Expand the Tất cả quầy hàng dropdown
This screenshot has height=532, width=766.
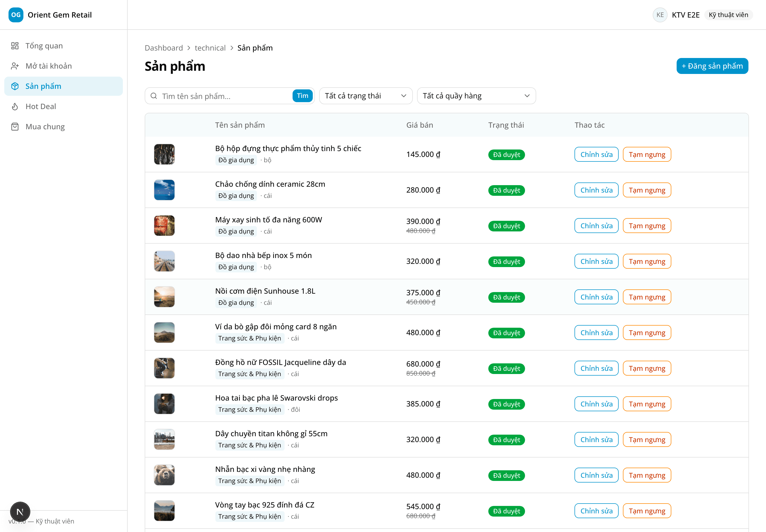[x=476, y=96]
